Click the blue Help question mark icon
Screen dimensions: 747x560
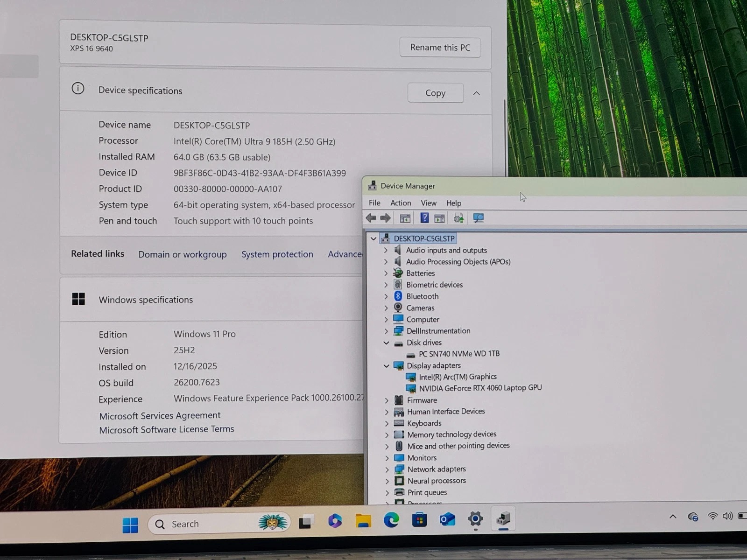coord(424,218)
